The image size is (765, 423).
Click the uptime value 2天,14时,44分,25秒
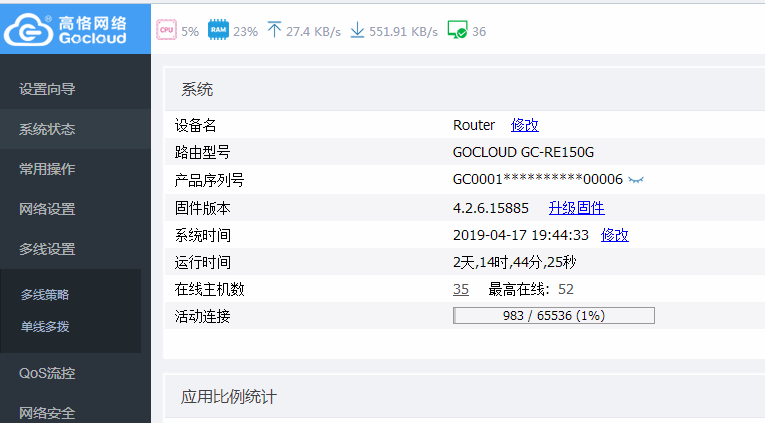coord(514,262)
